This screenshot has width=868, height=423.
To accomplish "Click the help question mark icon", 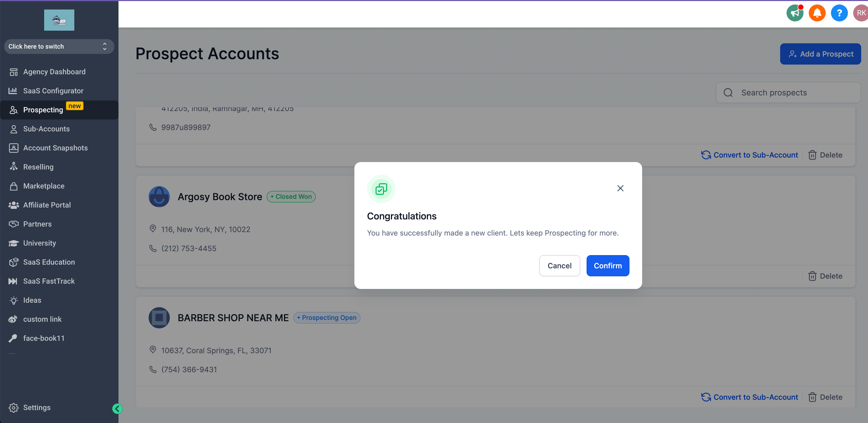I will coord(839,13).
